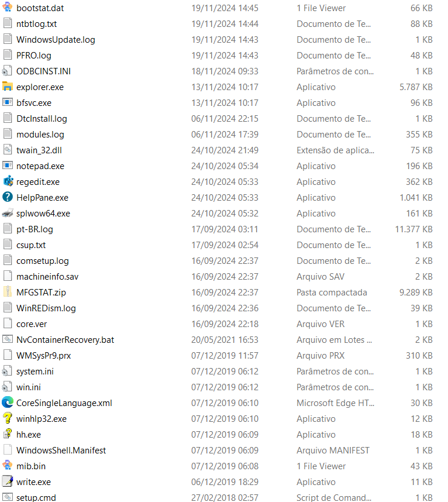The height and width of the screenshot is (502, 448).
Task: Click the mib.bin file viewer icon
Action: coord(8,466)
